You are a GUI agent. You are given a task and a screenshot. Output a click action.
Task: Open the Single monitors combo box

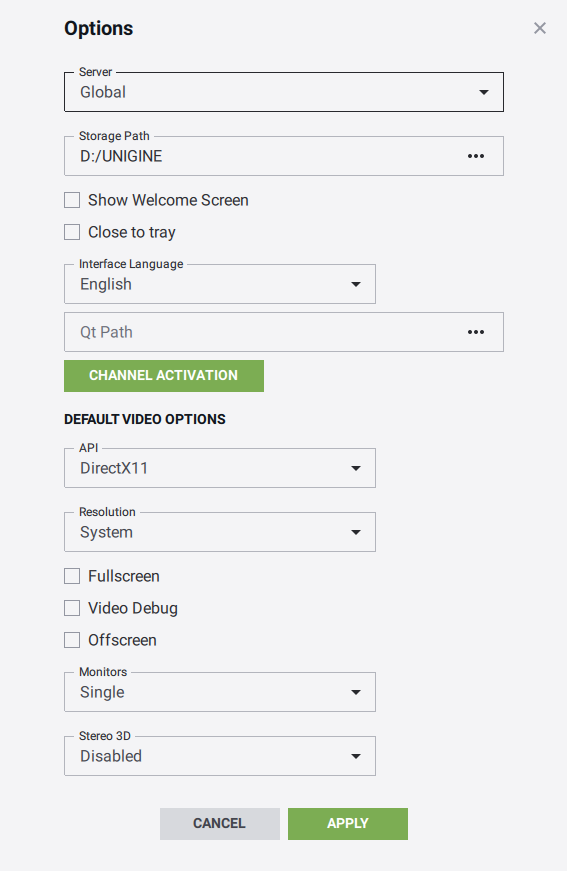tap(220, 692)
